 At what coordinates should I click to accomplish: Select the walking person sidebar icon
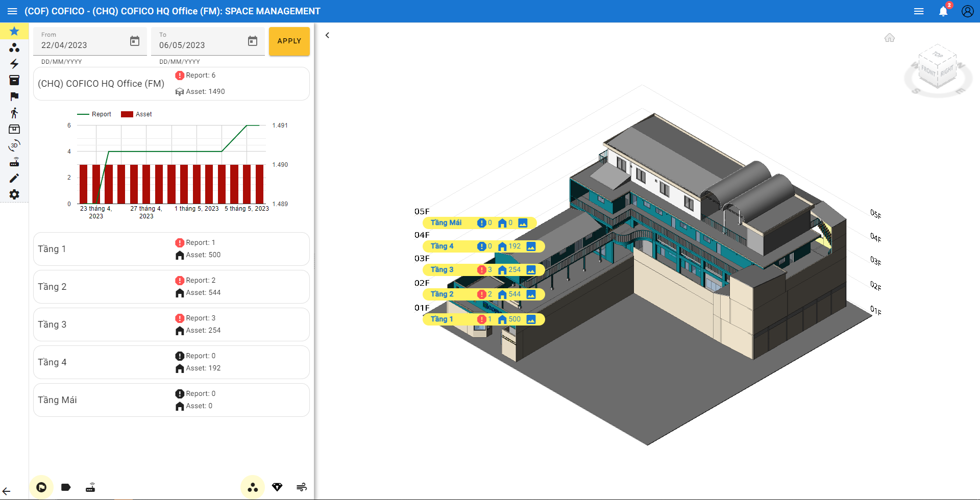(14, 113)
